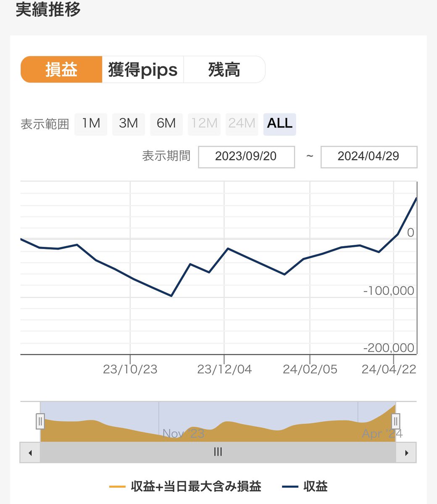Click left handle of navigator range

[x=40, y=421]
